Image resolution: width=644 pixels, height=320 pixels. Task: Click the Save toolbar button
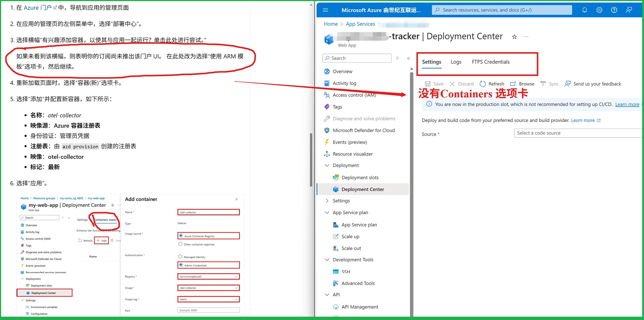coord(434,84)
